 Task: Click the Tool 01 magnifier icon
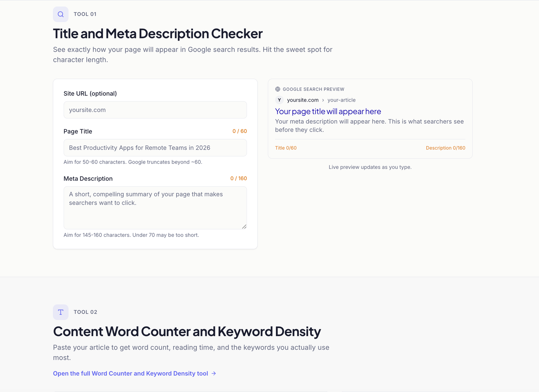(61, 14)
